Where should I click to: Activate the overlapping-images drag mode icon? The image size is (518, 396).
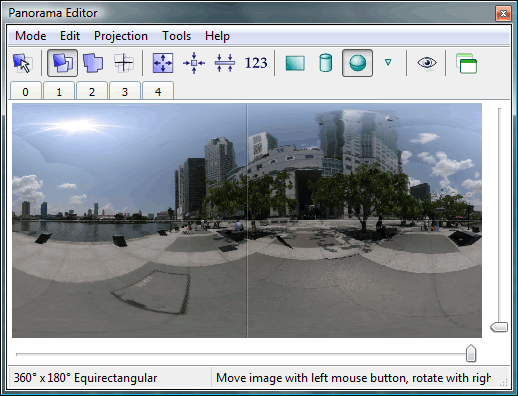(62, 63)
